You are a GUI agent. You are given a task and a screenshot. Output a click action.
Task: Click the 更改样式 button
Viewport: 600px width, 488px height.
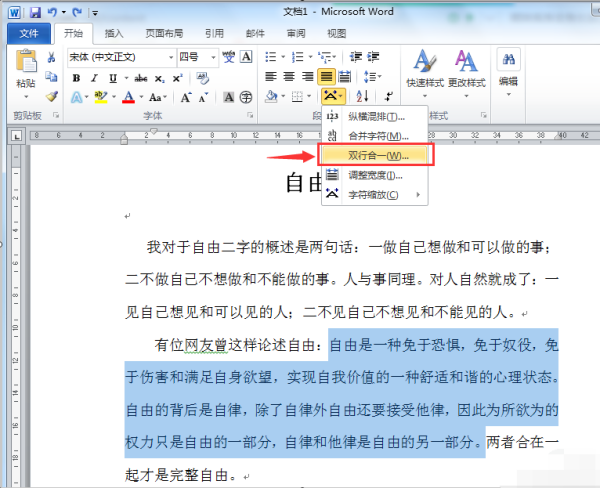click(466, 73)
